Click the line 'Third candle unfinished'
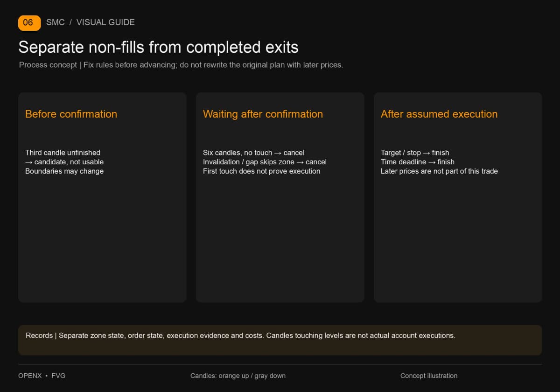This screenshot has height=392, width=560. pyautogui.click(x=63, y=153)
